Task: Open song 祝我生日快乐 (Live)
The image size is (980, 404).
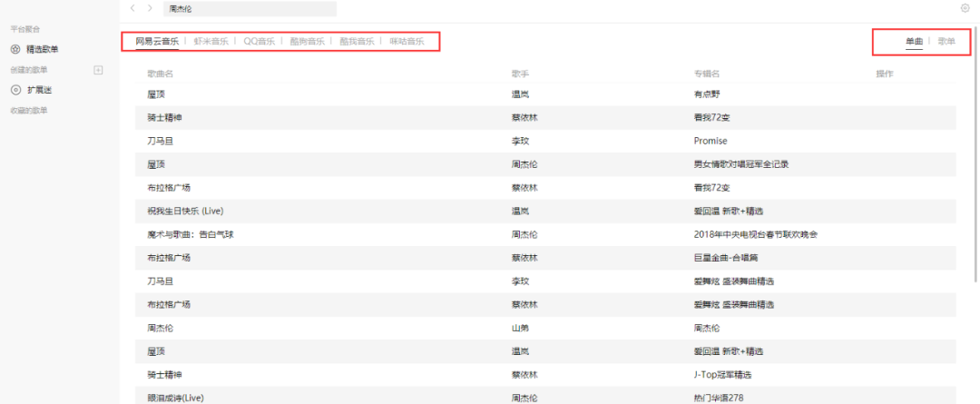Action: [x=185, y=211]
